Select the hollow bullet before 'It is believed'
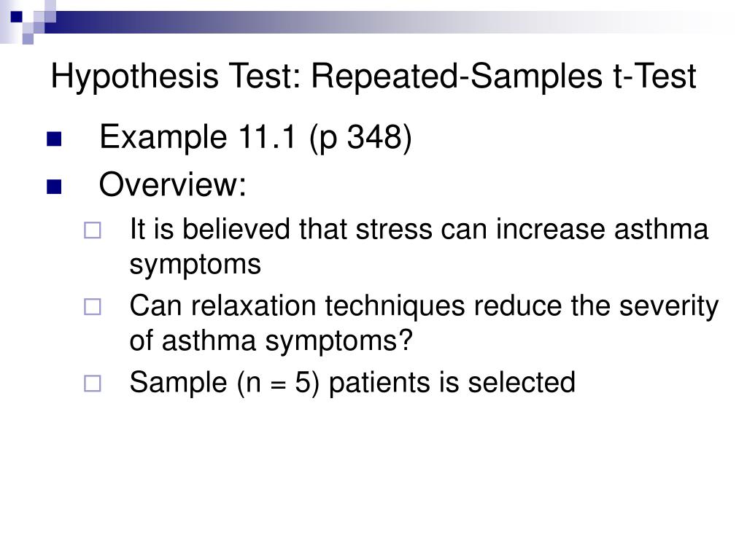The height and width of the screenshot is (560, 747). point(93,230)
